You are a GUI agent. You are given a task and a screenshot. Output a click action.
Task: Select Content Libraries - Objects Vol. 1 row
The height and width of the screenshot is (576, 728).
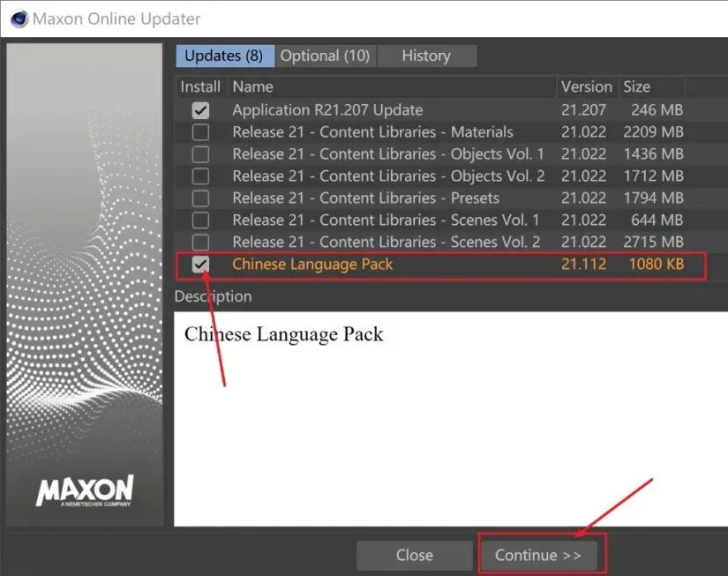[388, 153]
